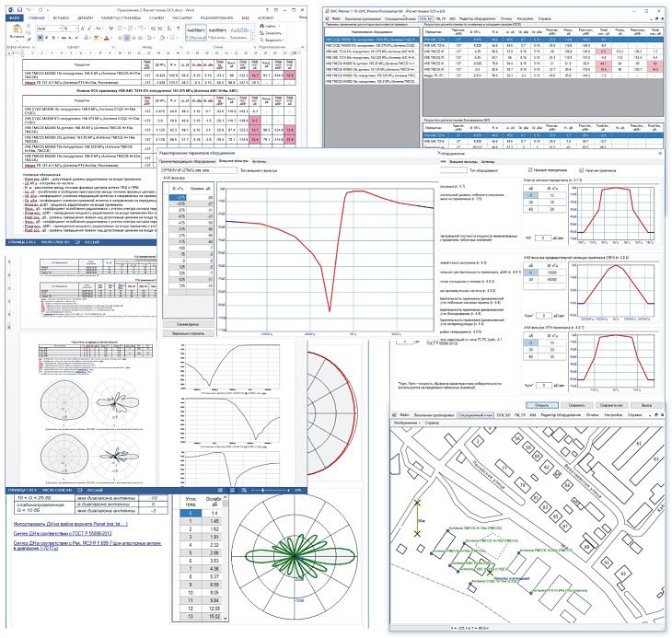This screenshot has width=672, height=638.
Task: Click 'Найти' in Word editing group
Action: (270, 26)
